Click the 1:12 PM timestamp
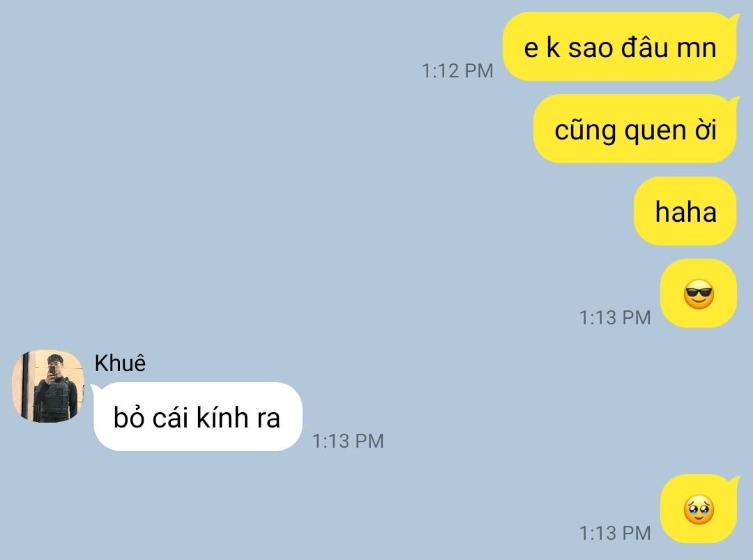This screenshot has width=753, height=560. pos(457,70)
